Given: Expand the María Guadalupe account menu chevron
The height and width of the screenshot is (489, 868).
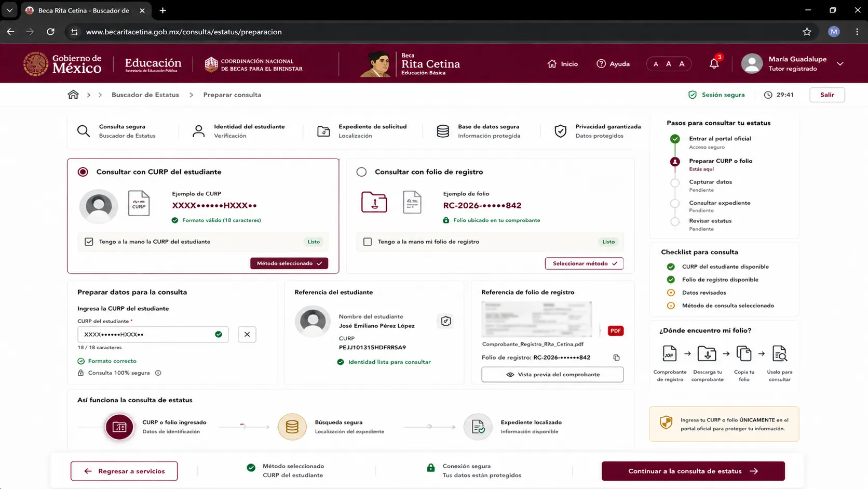Looking at the screenshot, I should click(x=840, y=64).
